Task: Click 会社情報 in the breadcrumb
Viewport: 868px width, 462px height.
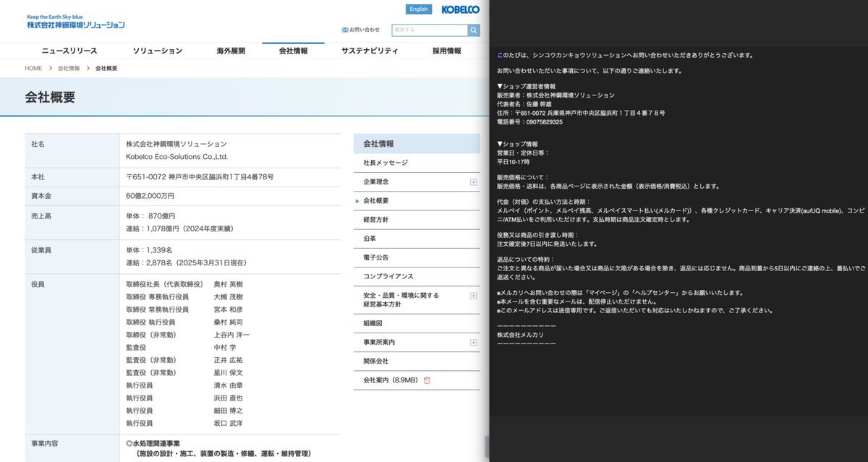Action: pyautogui.click(x=69, y=68)
